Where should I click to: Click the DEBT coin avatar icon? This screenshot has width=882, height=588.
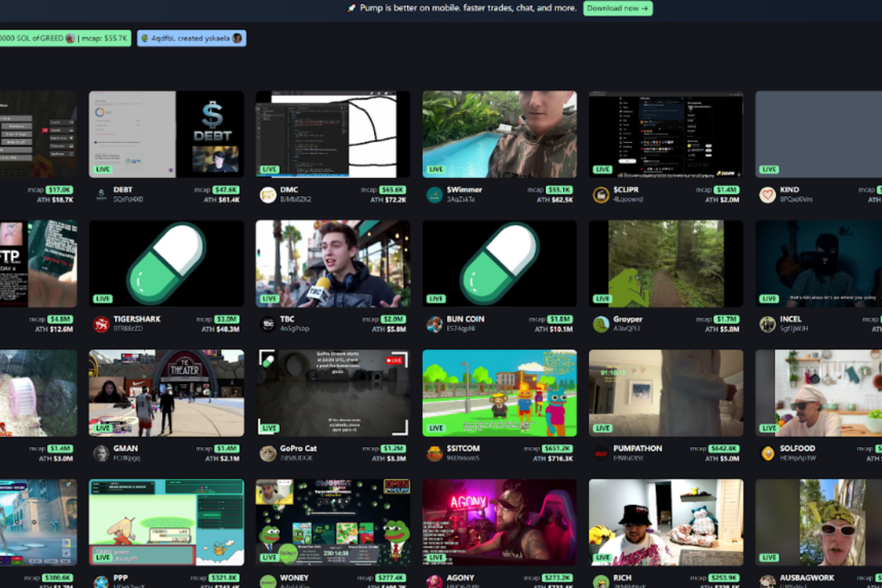click(x=101, y=194)
